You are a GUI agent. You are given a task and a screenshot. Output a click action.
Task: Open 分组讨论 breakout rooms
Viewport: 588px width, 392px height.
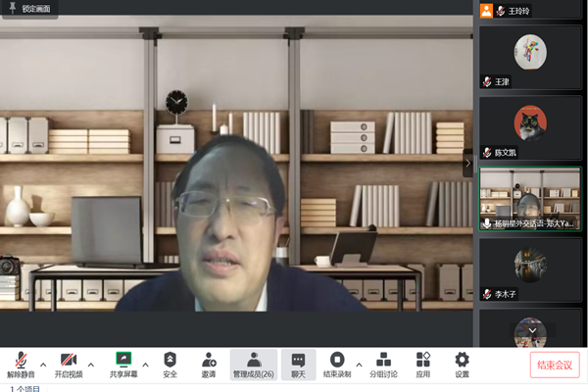[x=383, y=364]
